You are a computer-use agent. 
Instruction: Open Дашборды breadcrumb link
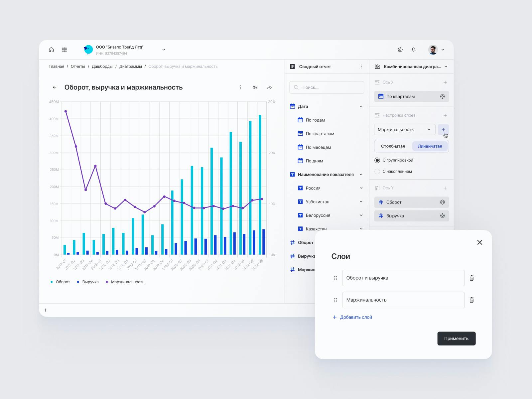pyautogui.click(x=102, y=66)
